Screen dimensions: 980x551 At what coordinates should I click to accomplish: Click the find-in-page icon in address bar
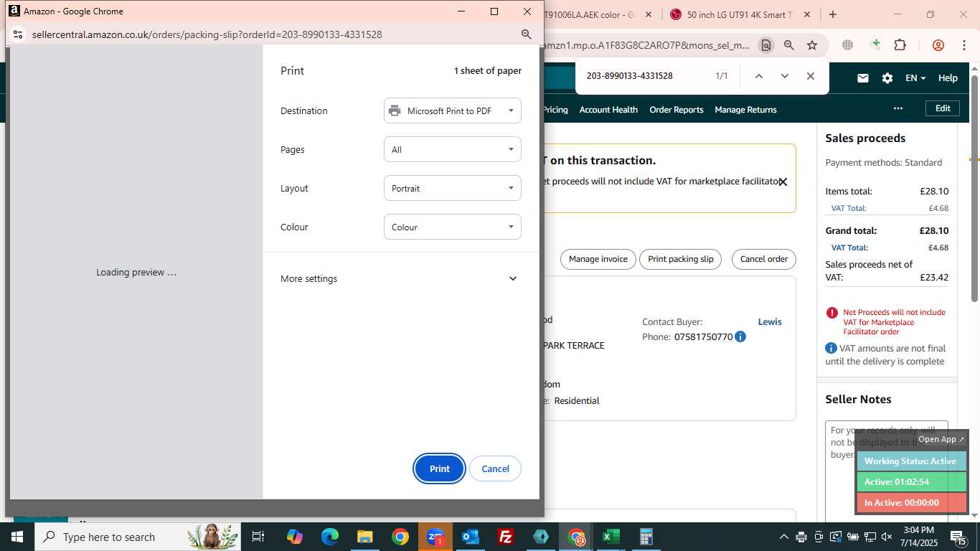[x=766, y=45]
